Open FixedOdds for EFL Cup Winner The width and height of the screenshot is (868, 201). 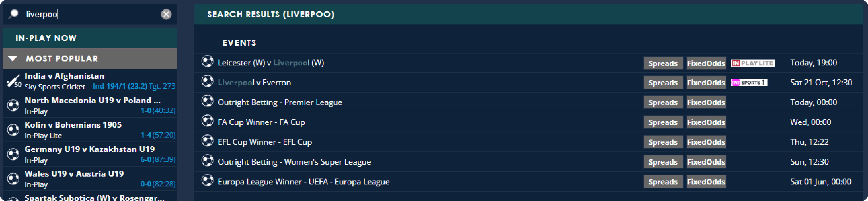point(706,142)
